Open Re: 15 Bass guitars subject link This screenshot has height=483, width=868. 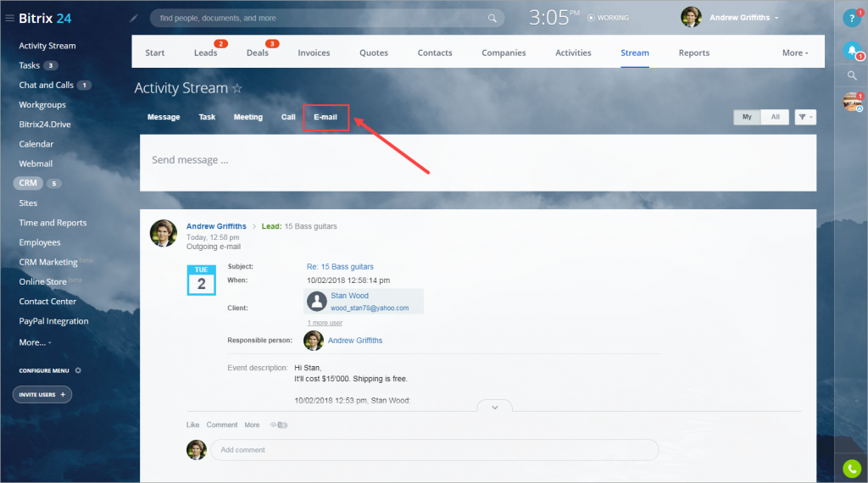click(340, 267)
